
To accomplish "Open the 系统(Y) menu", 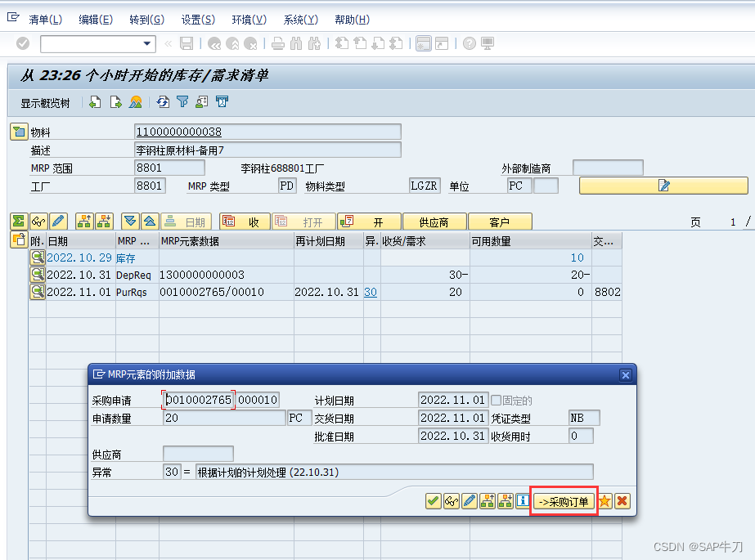I will tap(300, 20).
